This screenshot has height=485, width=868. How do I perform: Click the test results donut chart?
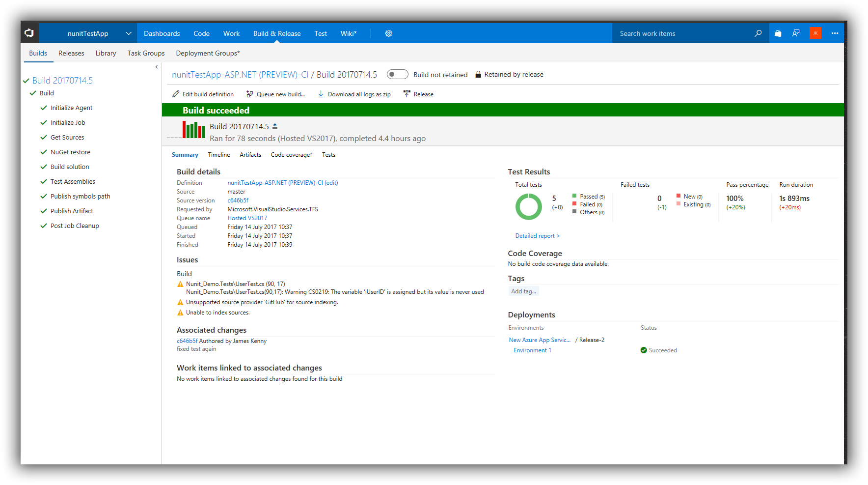coord(528,206)
